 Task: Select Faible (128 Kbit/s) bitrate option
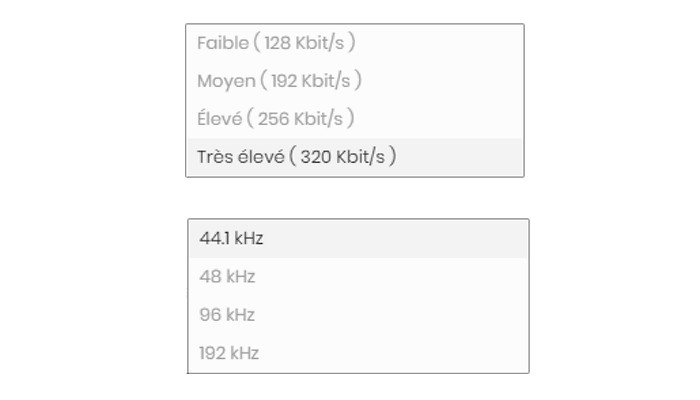[x=277, y=43]
